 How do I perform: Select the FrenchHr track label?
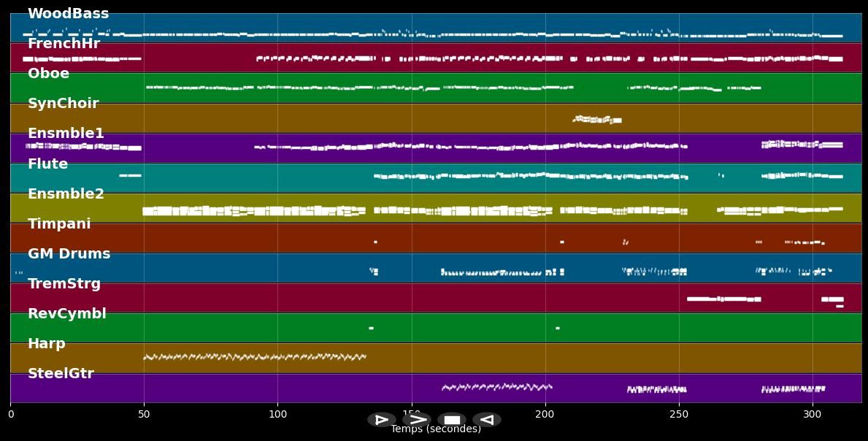(64, 44)
